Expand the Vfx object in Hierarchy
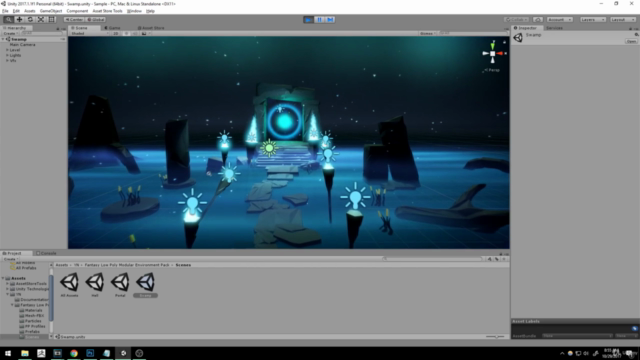 click(7, 60)
